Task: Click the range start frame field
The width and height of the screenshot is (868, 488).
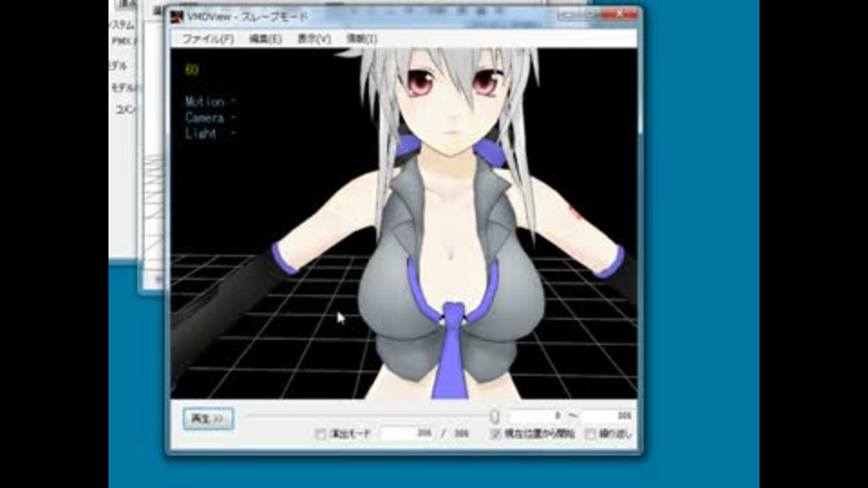Action: (x=536, y=416)
